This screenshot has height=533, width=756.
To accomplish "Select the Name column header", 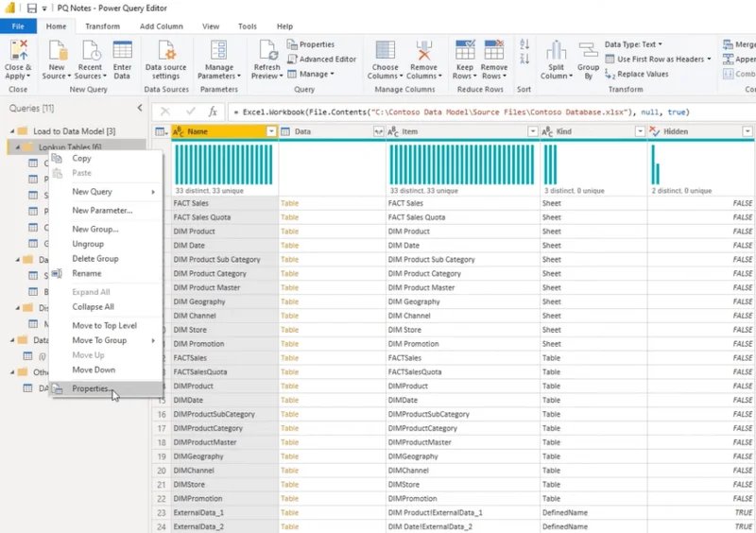I will click(x=225, y=131).
